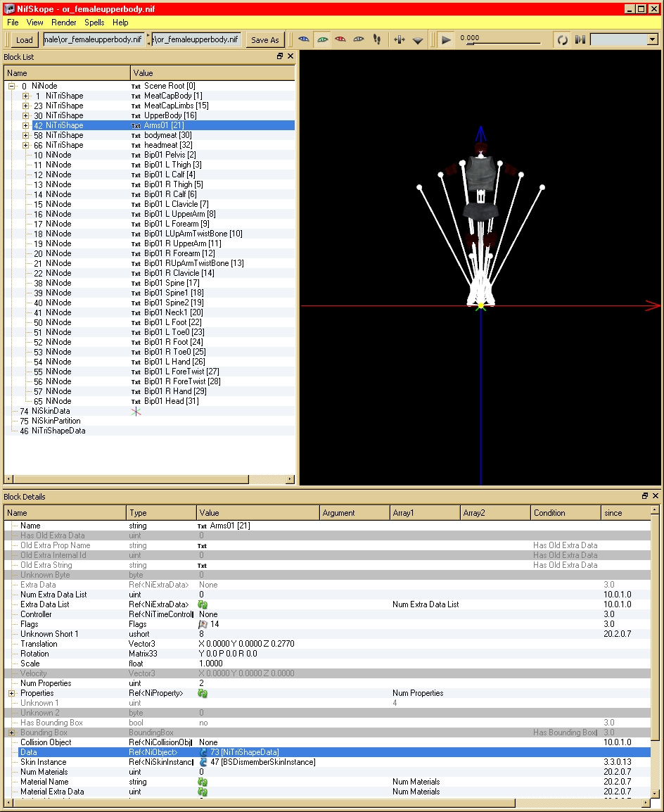Play the animation
The image size is (664, 812).
click(x=446, y=39)
